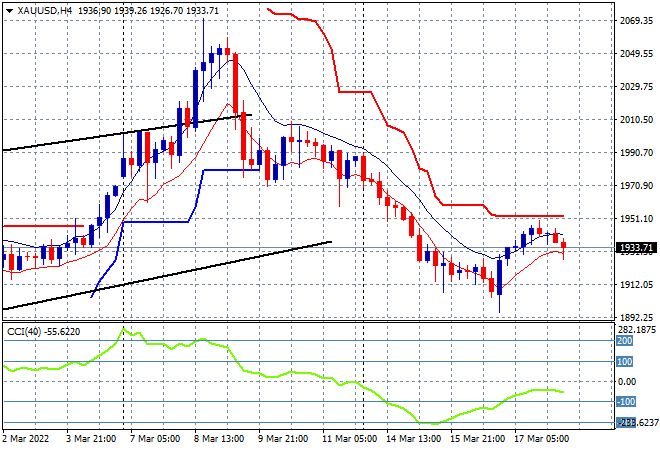Image resolution: width=660 pixels, height=450 pixels.
Task: Select the 2069.35 price axis label
Action: (x=636, y=21)
